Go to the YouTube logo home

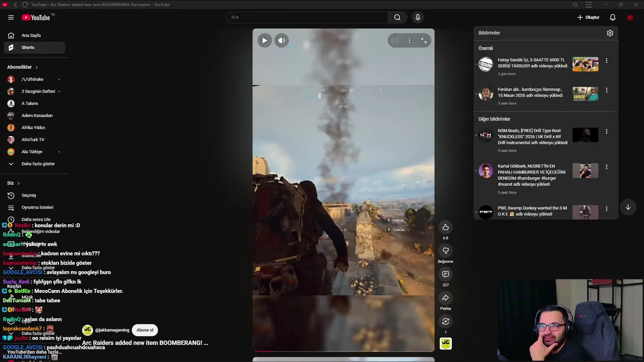pyautogui.click(x=36, y=17)
